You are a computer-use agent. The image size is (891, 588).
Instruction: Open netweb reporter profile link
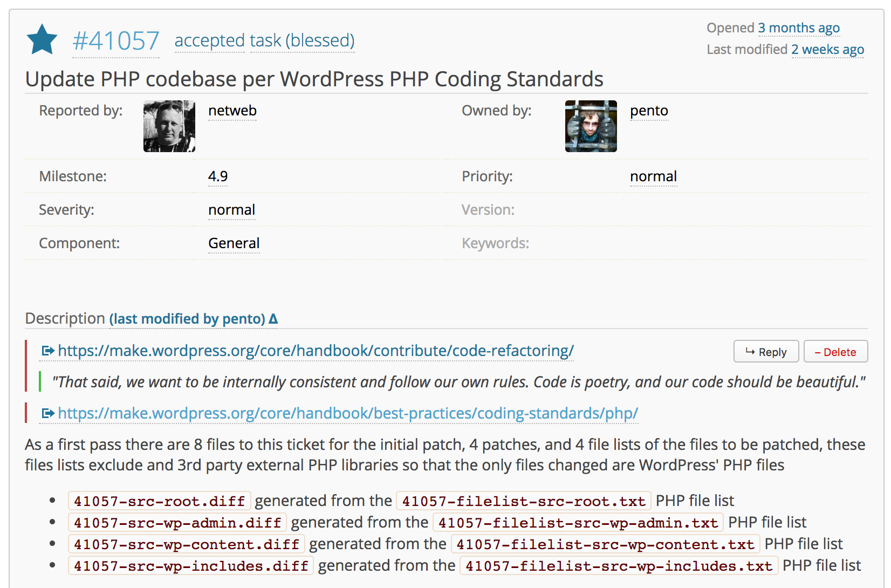coord(232,111)
